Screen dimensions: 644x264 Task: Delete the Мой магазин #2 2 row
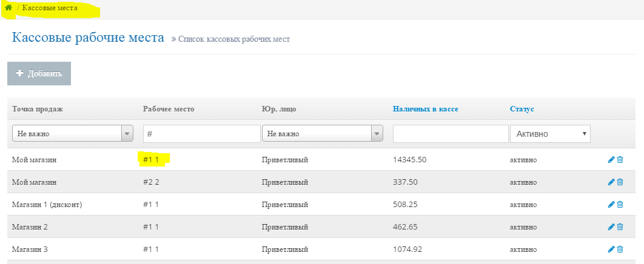620,182
